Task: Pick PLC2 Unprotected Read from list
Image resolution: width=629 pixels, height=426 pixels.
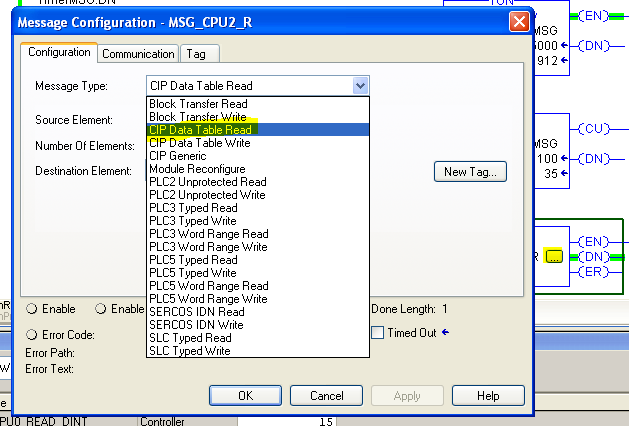Action: point(258,182)
